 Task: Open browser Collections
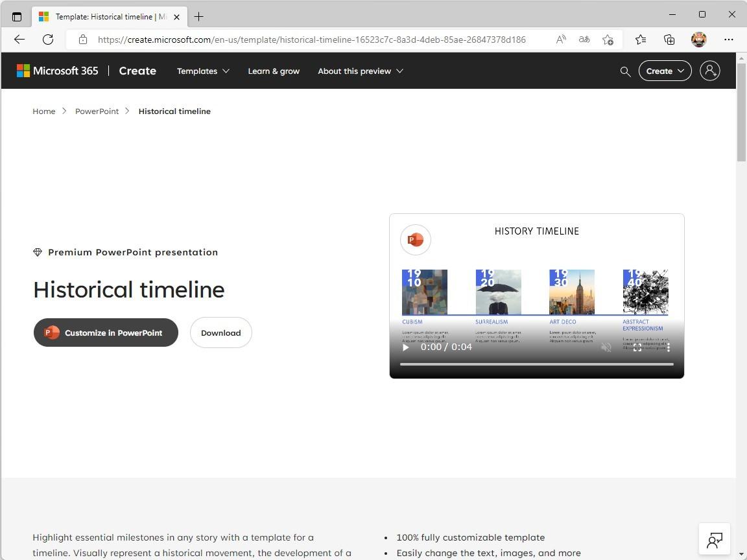click(669, 40)
